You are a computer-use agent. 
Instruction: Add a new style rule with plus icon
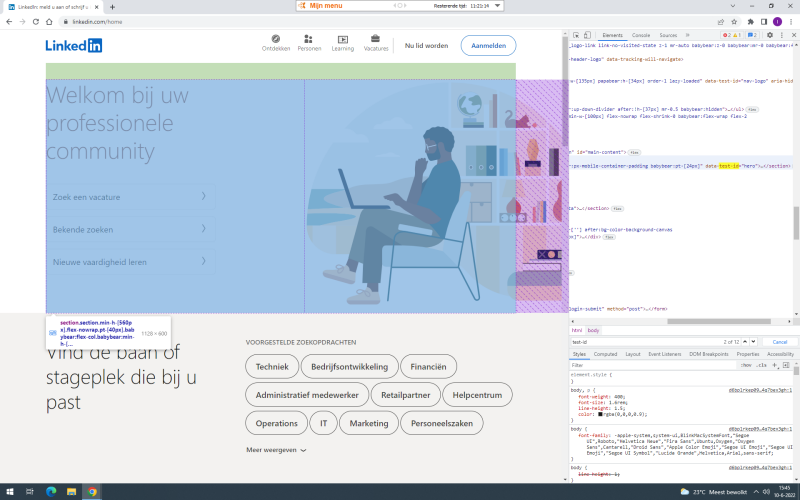[774, 365]
